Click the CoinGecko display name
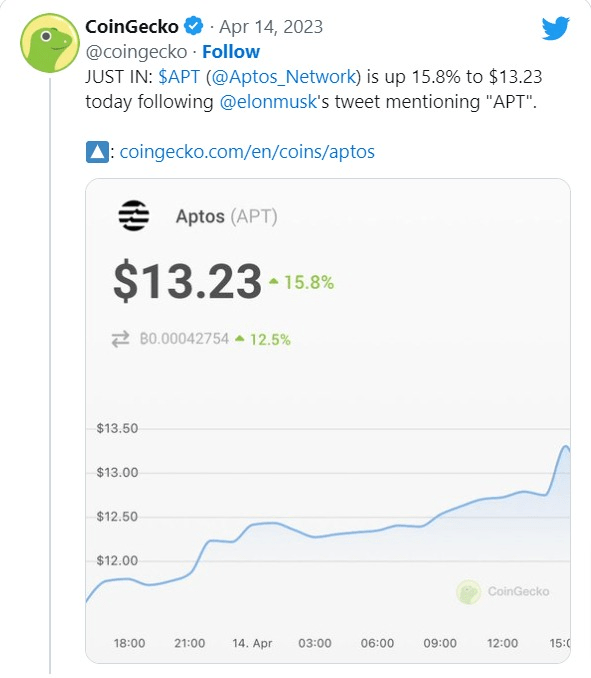The width and height of the screenshot is (591, 678). [x=132, y=27]
